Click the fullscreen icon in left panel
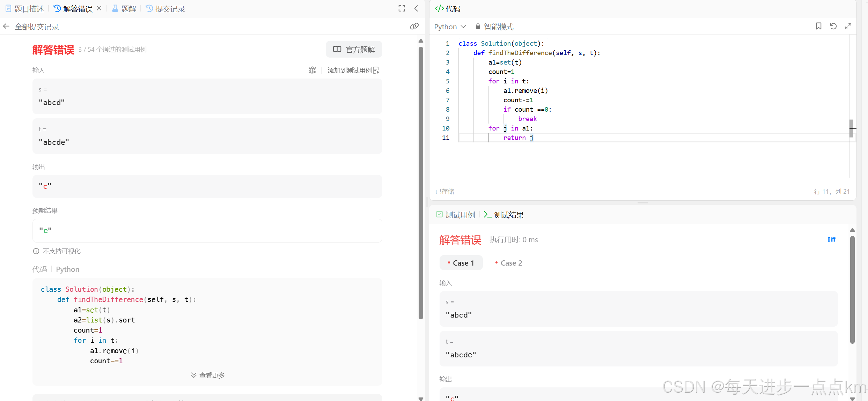Viewport: 868px width, 401px height. point(402,8)
